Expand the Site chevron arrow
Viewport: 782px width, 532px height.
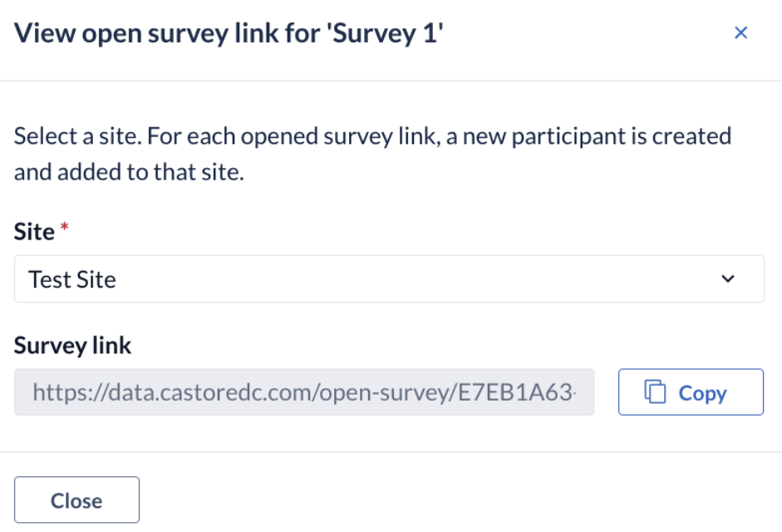point(728,278)
